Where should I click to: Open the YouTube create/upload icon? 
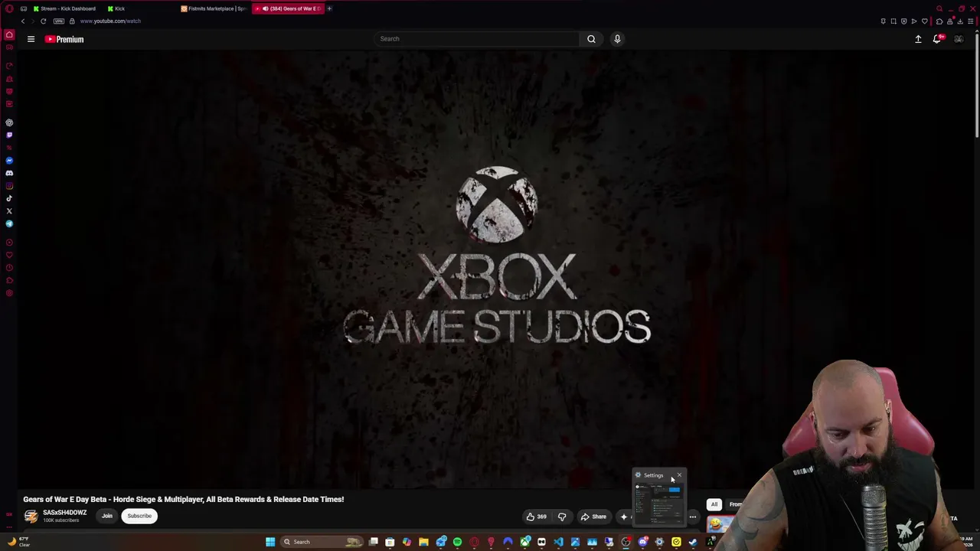(918, 39)
